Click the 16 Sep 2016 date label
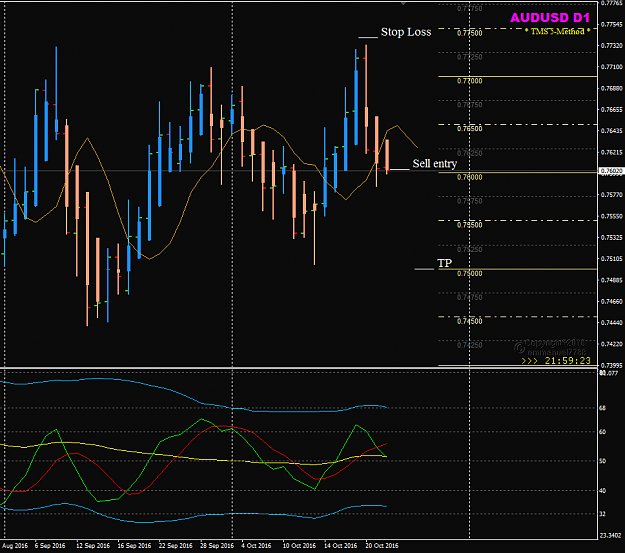Image resolution: width=625 pixels, height=553 pixels. 134,546
